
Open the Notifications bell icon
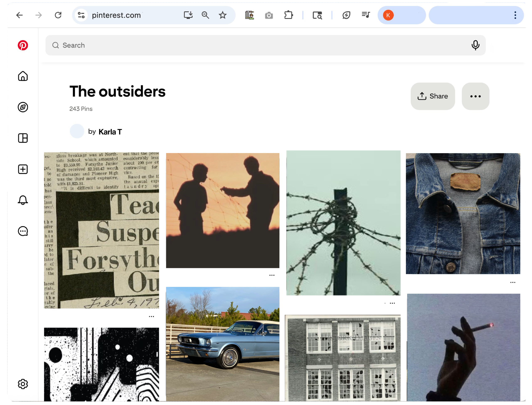point(23,200)
